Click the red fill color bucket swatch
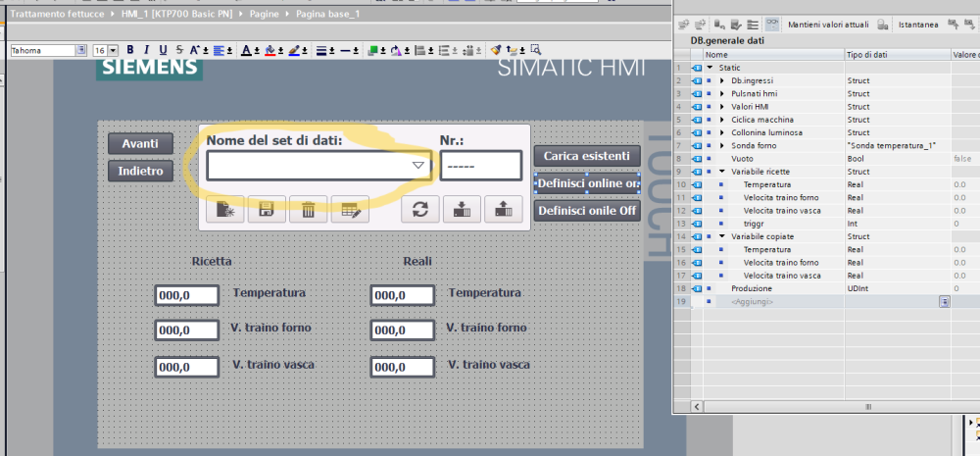 [x=269, y=50]
